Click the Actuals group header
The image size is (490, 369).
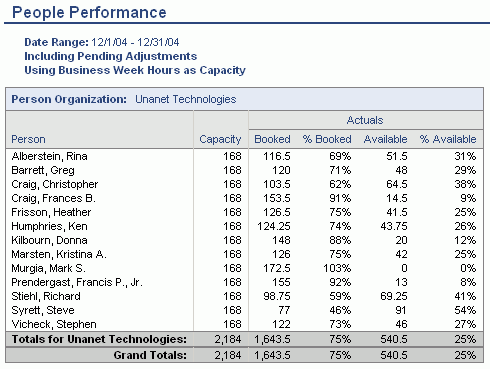(x=365, y=120)
